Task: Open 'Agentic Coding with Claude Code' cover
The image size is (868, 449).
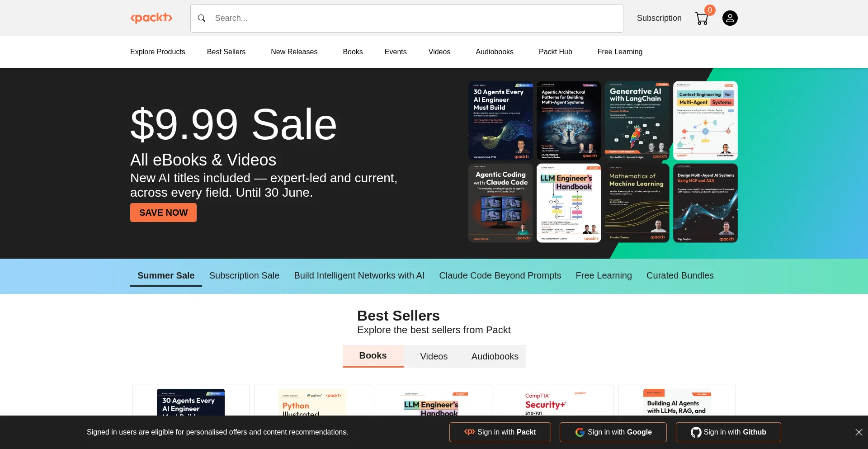Action: 500,203
